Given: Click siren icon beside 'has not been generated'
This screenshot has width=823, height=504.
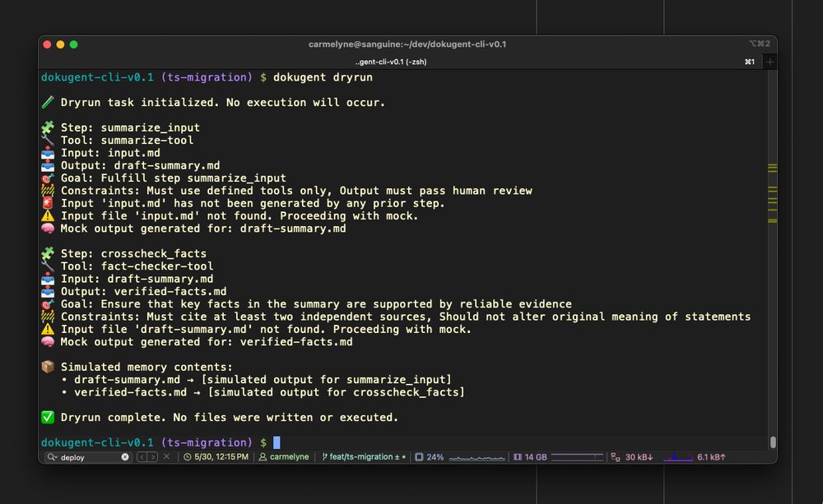Looking at the screenshot, I should coord(48,203).
